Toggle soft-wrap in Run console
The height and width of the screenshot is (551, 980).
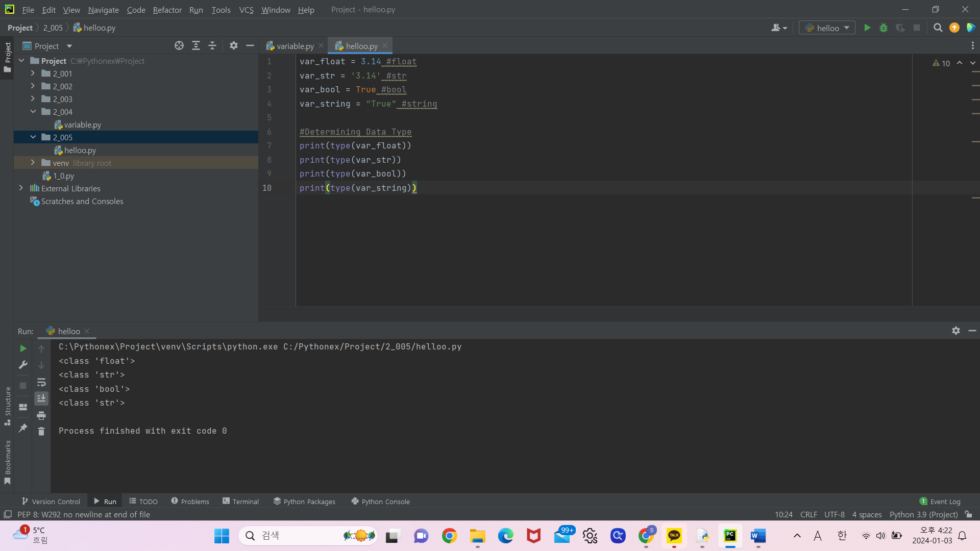point(41,383)
